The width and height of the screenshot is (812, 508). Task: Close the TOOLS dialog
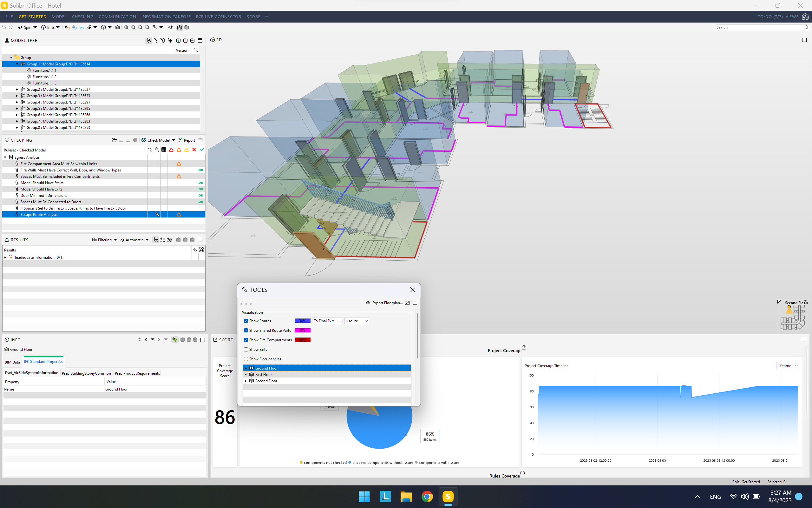(x=413, y=290)
